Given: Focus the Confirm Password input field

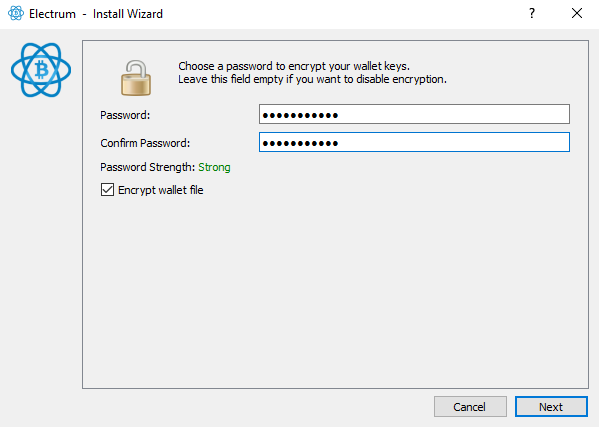Looking at the screenshot, I should click(x=414, y=142).
